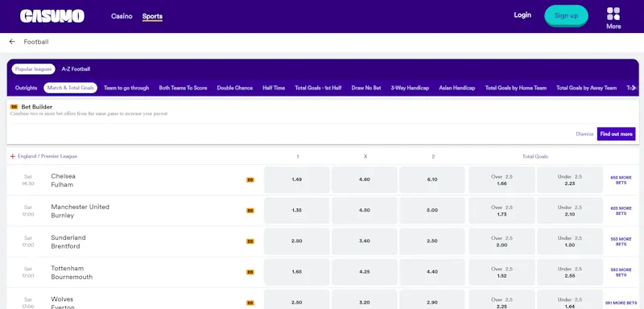Viewport: 644px width, 309px height.
Task: Switch to Total Goals by Away Team tab
Action: [x=587, y=88]
